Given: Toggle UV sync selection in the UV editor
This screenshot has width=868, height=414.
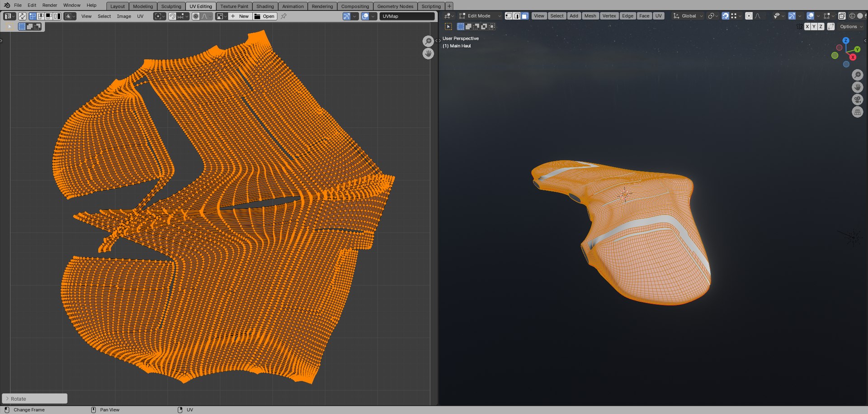Looking at the screenshot, I should pos(22,16).
